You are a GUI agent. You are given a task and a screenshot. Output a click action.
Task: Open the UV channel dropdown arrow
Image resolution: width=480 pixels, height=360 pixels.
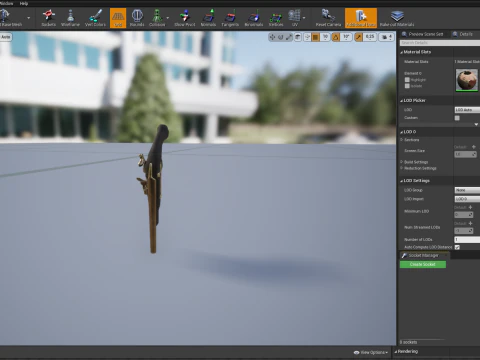pyautogui.click(x=304, y=18)
